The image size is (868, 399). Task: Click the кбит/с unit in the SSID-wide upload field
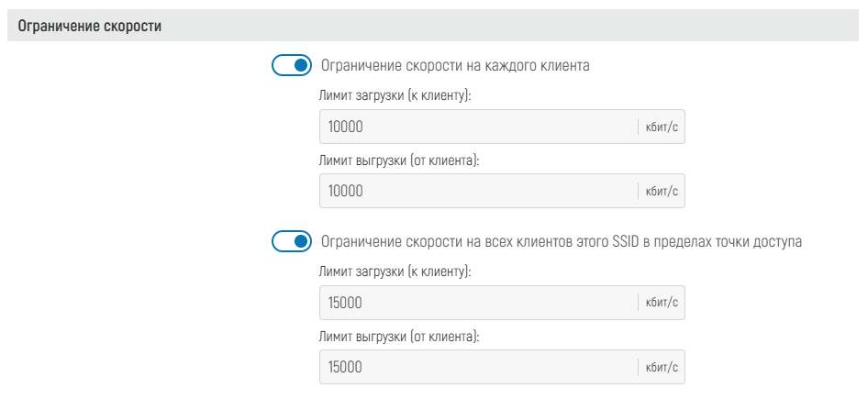[x=662, y=367]
